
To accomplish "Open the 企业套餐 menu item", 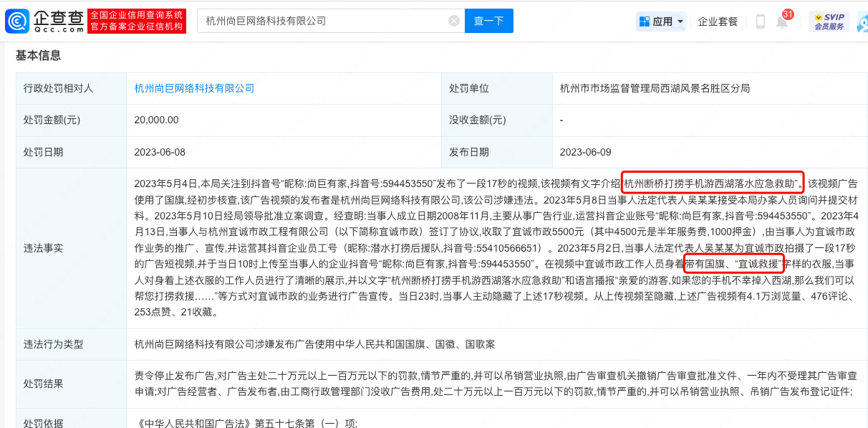I will click(718, 22).
